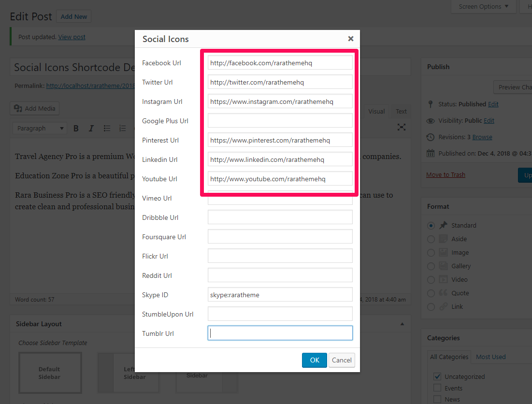Image resolution: width=532 pixels, height=404 pixels.
Task: Click the Link format chain icon
Action: click(444, 307)
